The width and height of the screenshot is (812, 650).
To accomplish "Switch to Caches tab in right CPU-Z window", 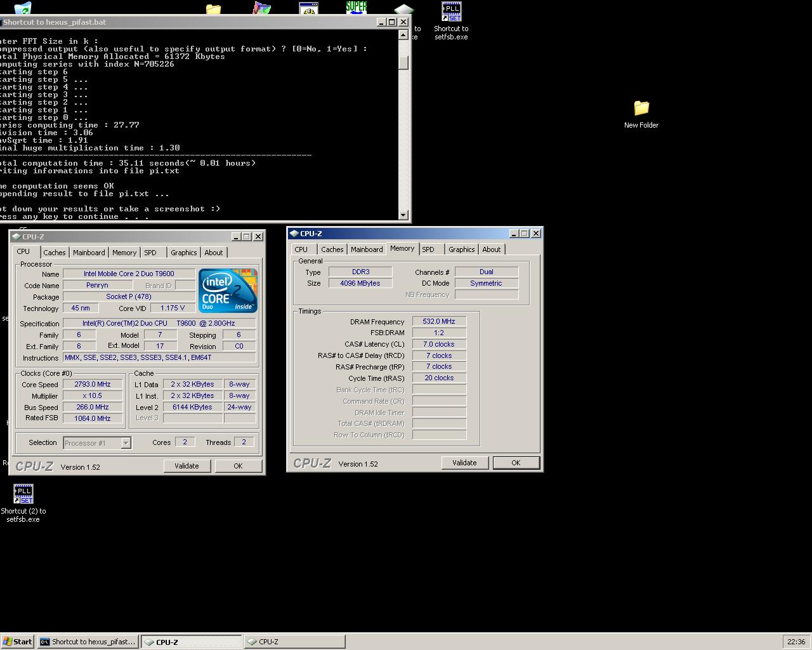I will (x=332, y=249).
